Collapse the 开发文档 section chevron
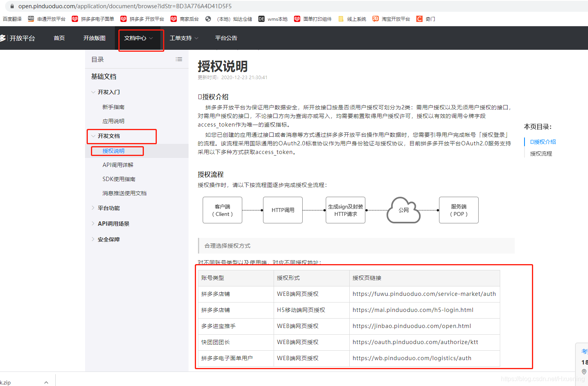The height and width of the screenshot is (386, 588). point(93,136)
